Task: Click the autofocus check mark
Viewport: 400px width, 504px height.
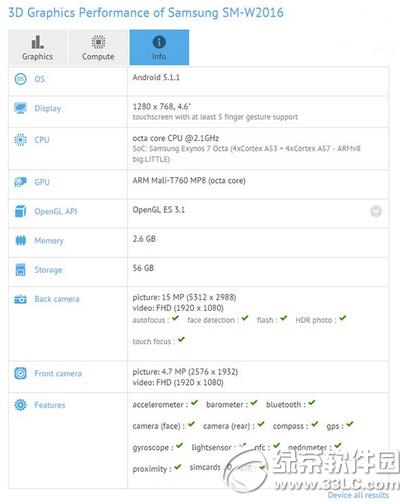Action: pos(175,318)
